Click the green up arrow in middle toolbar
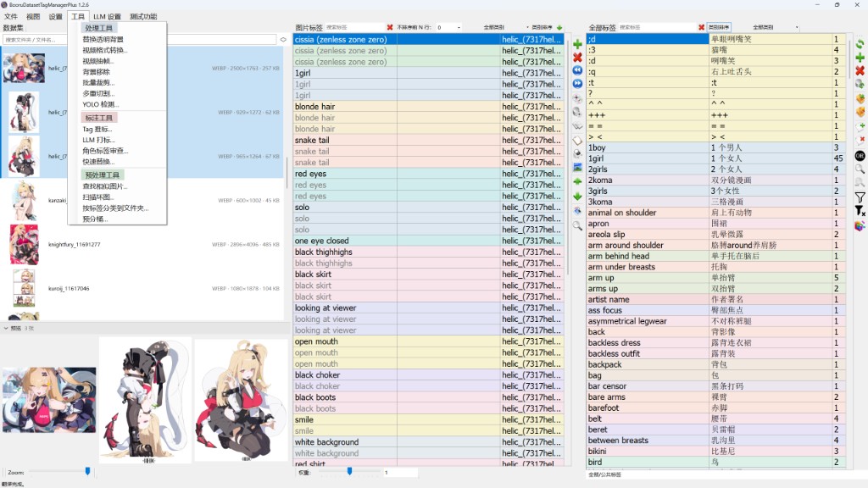868x488 pixels. point(577,181)
